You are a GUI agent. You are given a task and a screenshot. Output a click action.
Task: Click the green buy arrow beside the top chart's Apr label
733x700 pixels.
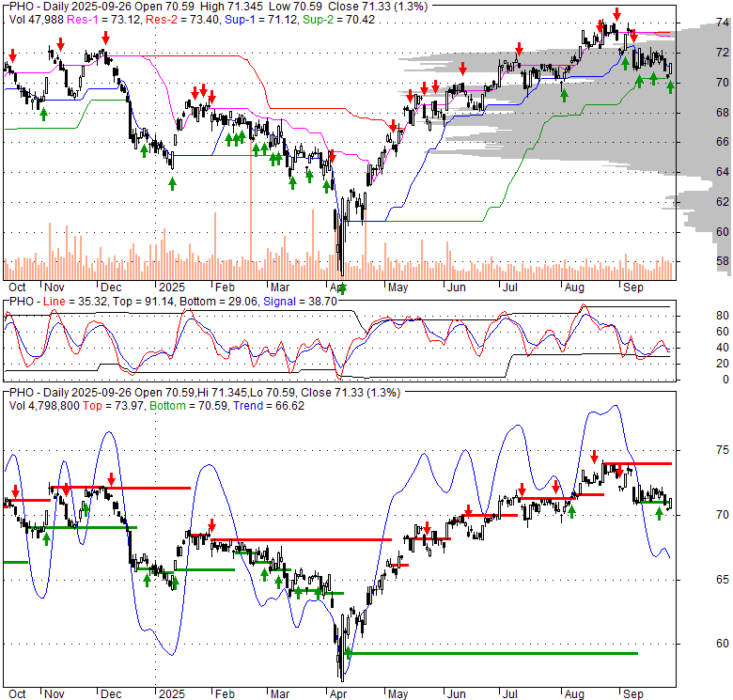(342, 288)
